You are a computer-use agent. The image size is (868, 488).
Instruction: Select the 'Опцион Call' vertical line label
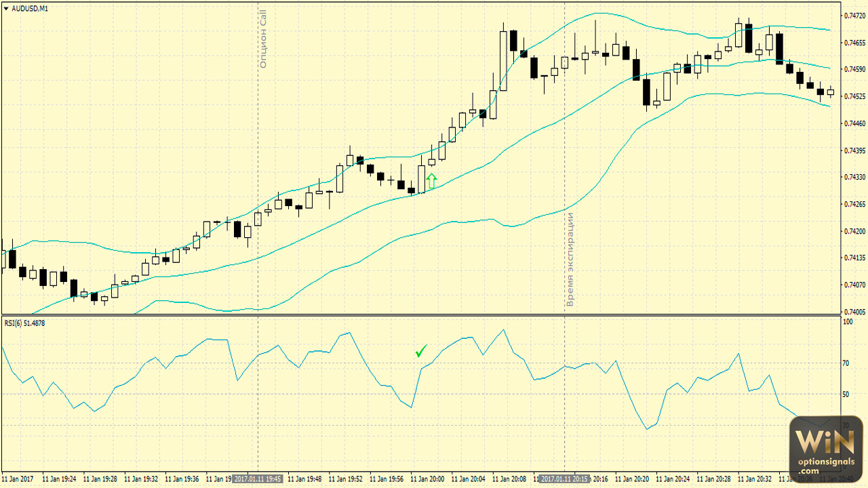point(264,39)
